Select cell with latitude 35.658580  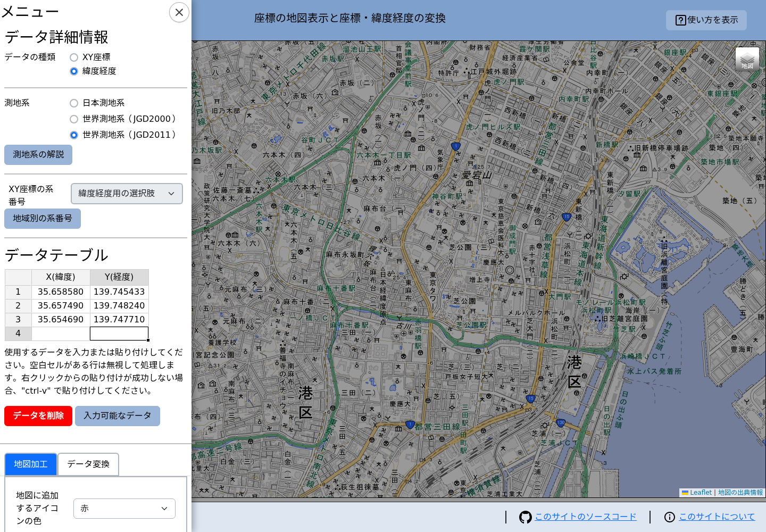61,292
